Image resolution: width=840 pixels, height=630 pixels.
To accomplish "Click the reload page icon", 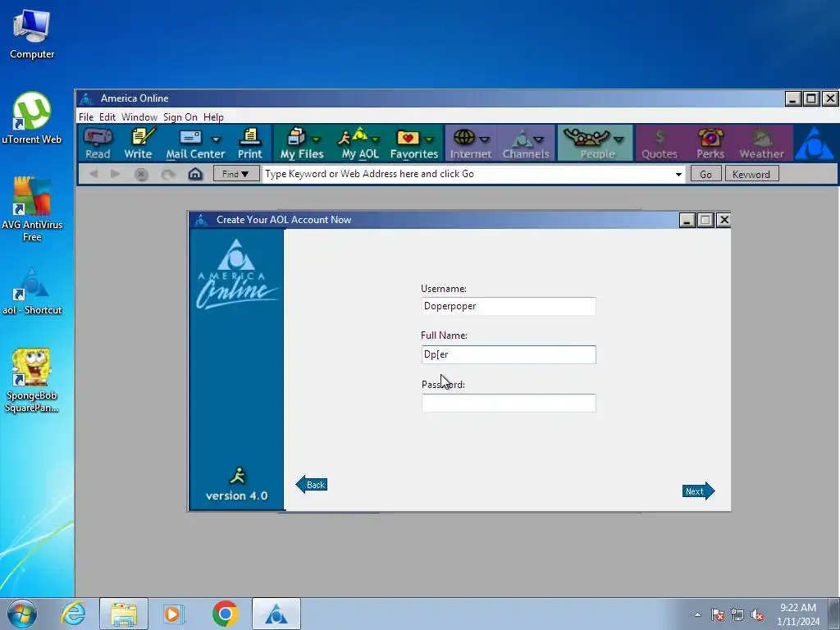I will (168, 175).
